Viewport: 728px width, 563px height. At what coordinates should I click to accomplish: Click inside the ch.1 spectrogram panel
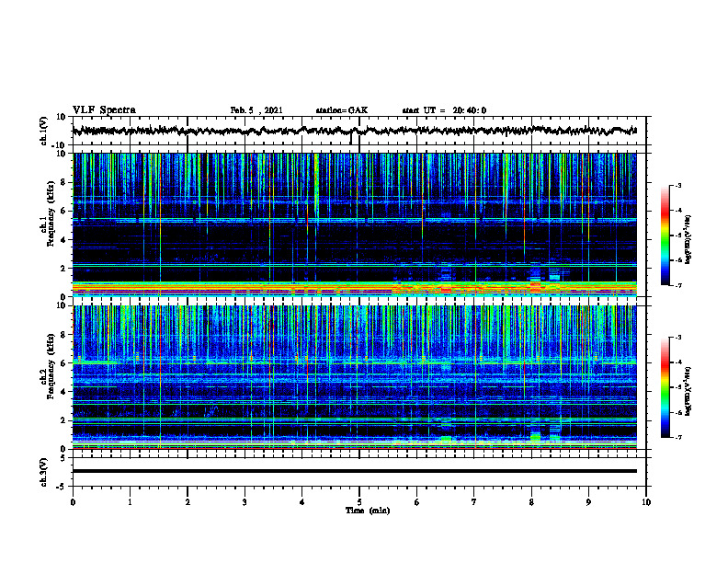(354, 224)
